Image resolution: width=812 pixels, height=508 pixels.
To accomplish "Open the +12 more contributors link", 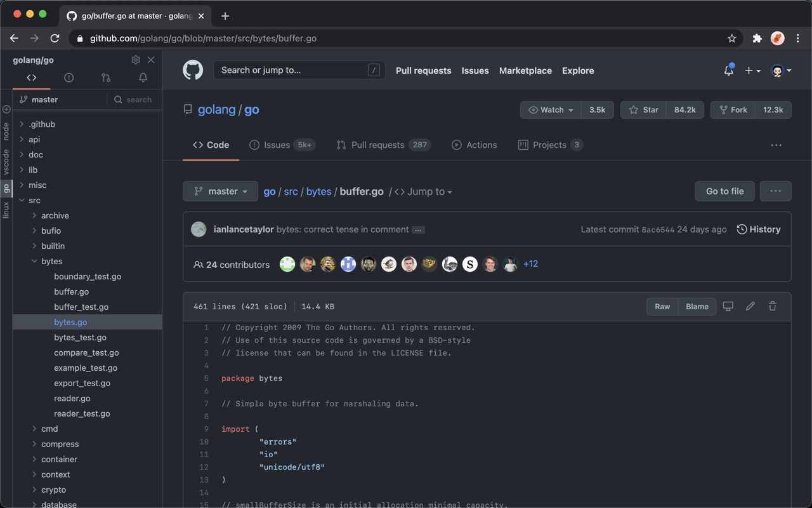I will pyautogui.click(x=530, y=264).
